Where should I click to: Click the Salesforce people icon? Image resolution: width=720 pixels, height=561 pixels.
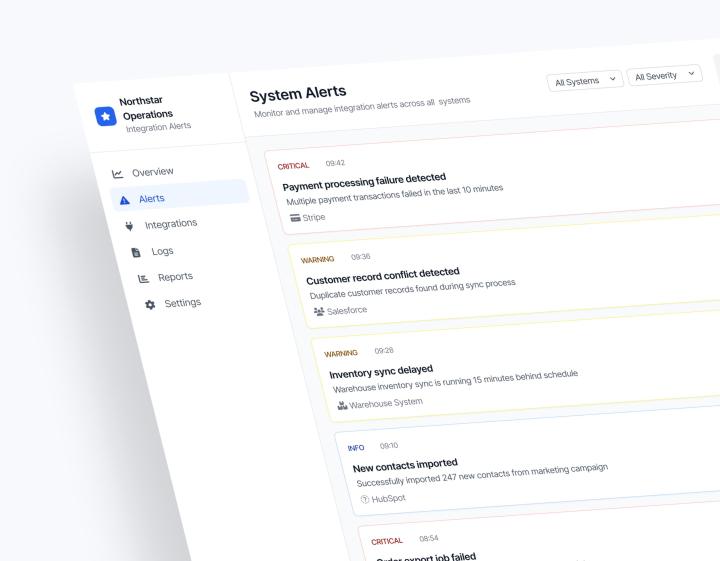click(319, 312)
